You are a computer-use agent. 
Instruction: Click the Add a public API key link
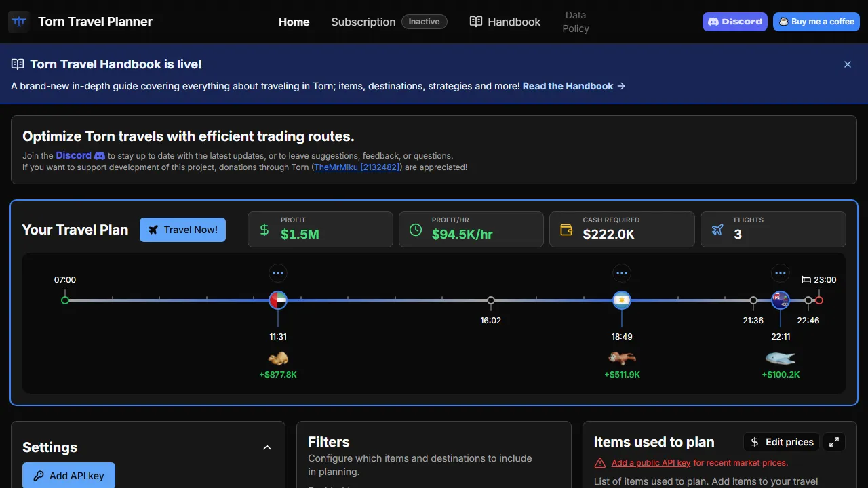tap(650, 462)
